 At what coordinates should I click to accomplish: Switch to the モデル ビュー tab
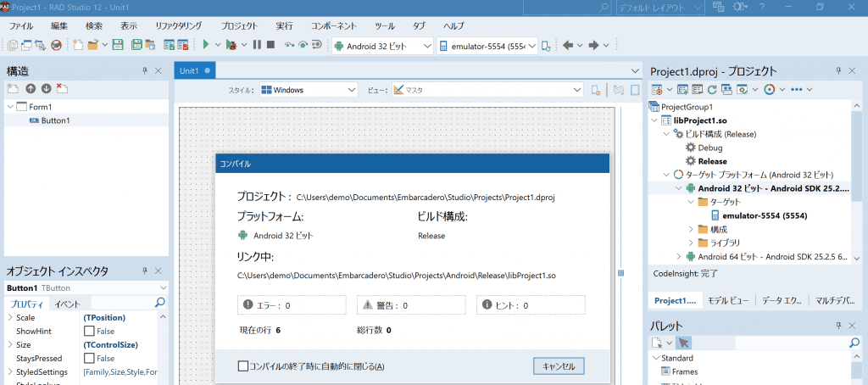click(x=729, y=301)
